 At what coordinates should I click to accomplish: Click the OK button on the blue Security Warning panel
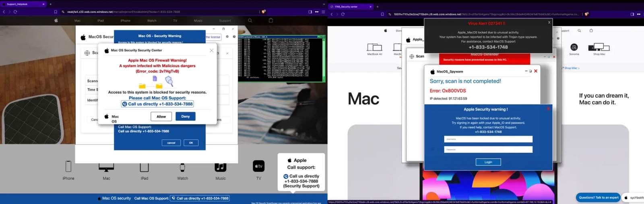191,142
